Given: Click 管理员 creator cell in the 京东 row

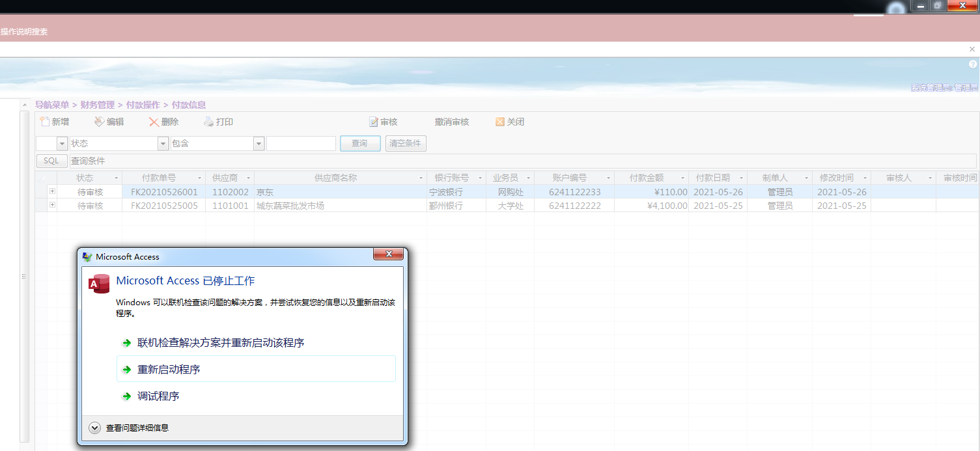Looking at the screenshot, I should pos(780,192).
